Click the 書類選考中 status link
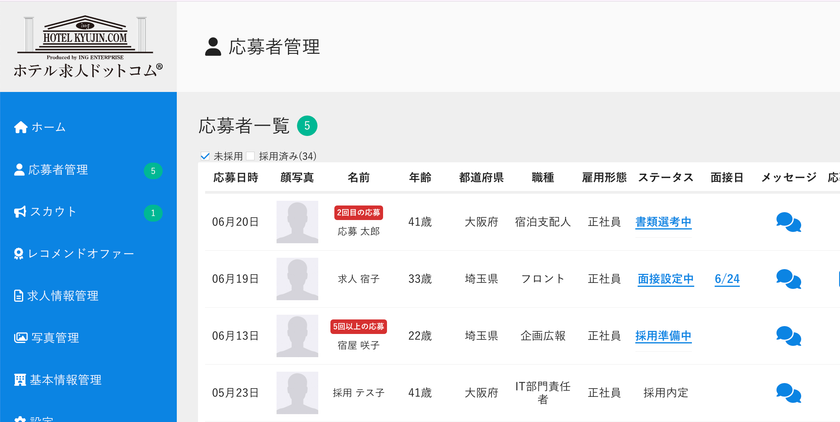840x422 pixels. (663, 222)
